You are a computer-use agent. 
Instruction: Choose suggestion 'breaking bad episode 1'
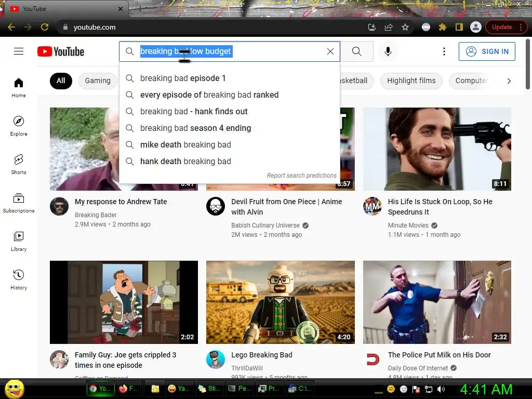coord(229,78)
